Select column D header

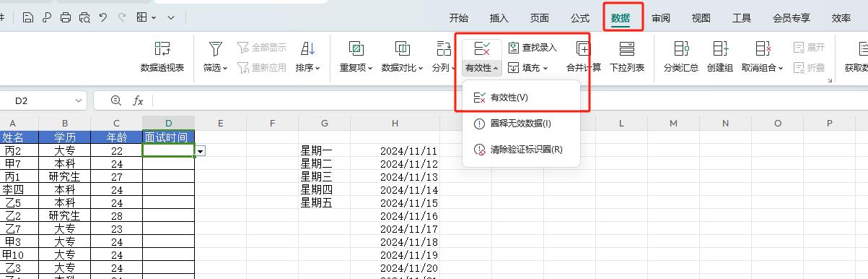(x=168, y=123)
